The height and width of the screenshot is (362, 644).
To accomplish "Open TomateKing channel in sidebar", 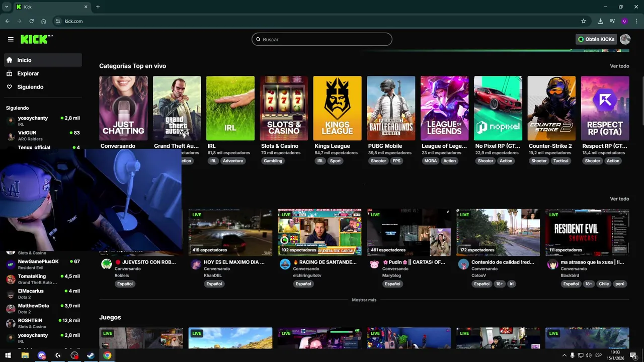I will click(43, 279).
